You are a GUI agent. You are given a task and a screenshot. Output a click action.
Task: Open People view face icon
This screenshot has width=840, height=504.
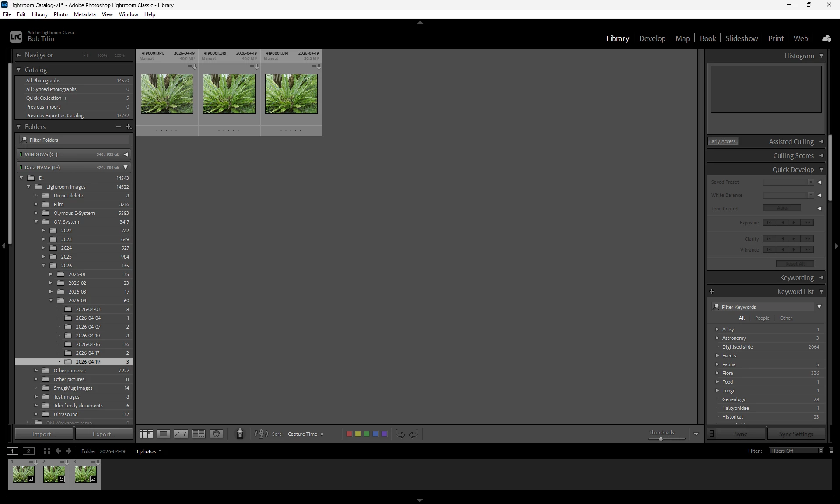click(x=217, y=434)
